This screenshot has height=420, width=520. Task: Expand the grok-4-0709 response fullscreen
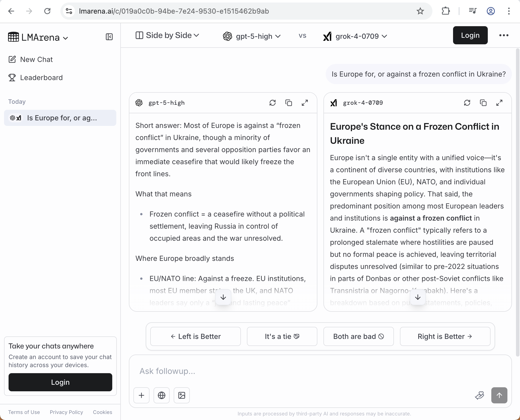(499, 103)
